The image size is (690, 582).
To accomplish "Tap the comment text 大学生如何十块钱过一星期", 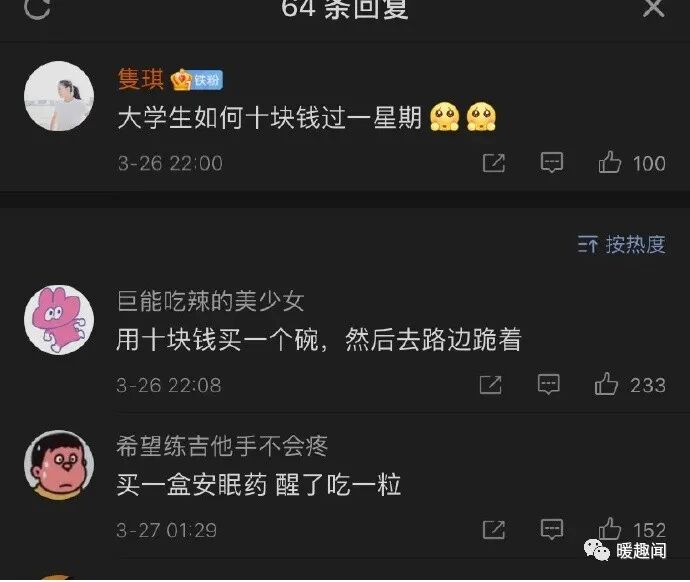I will pyautogui.click(x=270, y=118).
